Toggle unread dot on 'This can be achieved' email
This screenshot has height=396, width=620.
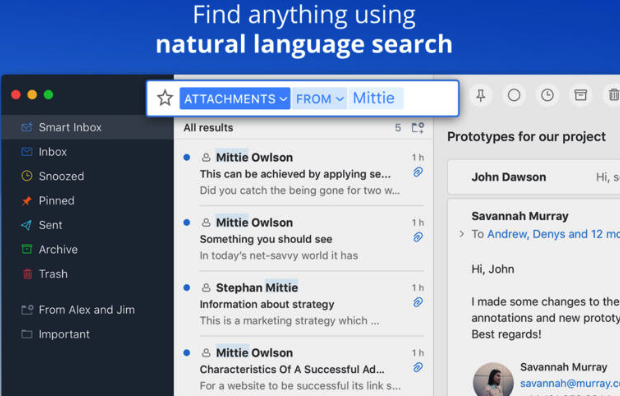coord(187,157)
